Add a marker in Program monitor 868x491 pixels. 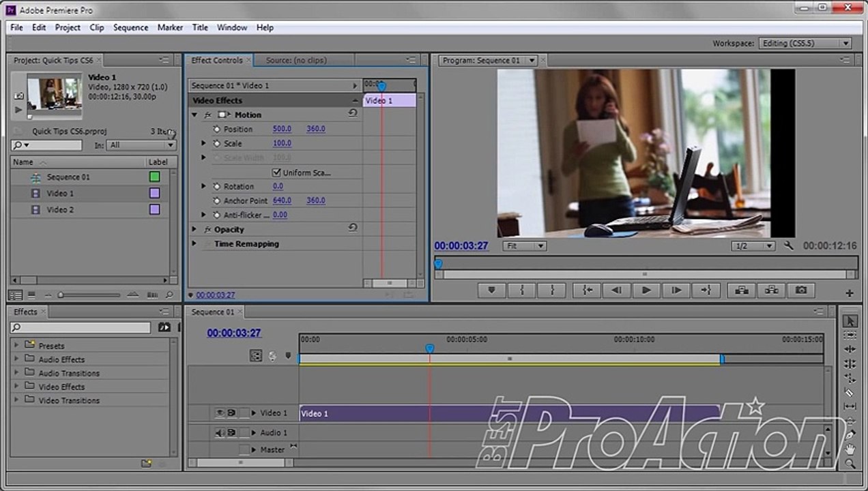(x=491, y=291)
